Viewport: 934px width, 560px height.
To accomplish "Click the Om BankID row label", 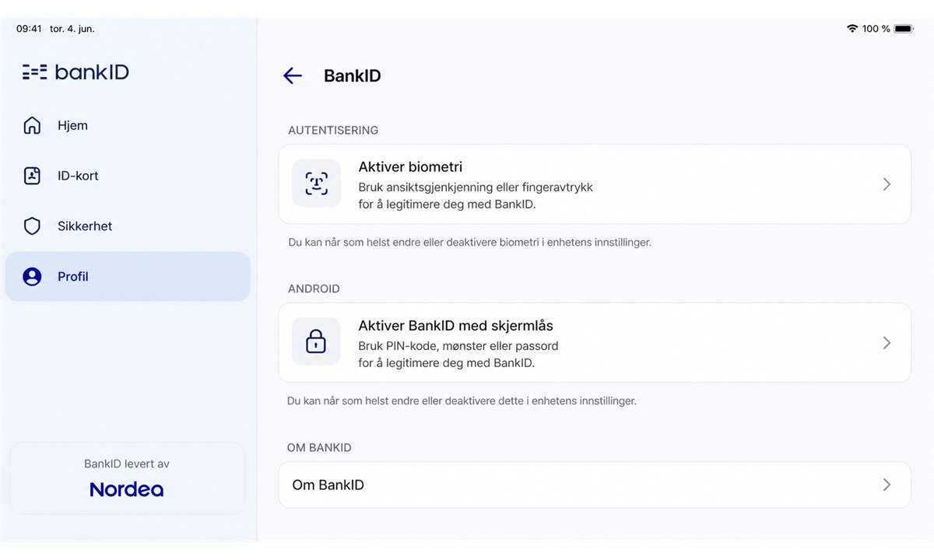I will (x=328, y=485).
